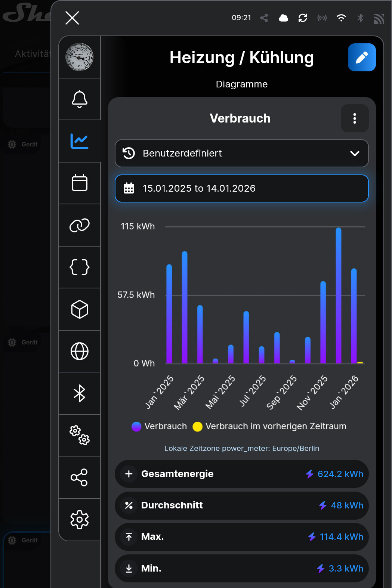Select the diagrams chart tab
The height and width of the screenshot is (588, 392).
point(80,141)
